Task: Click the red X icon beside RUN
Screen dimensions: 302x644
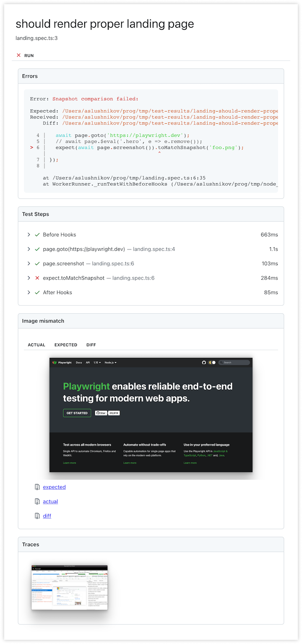Action: click(18, 55)
